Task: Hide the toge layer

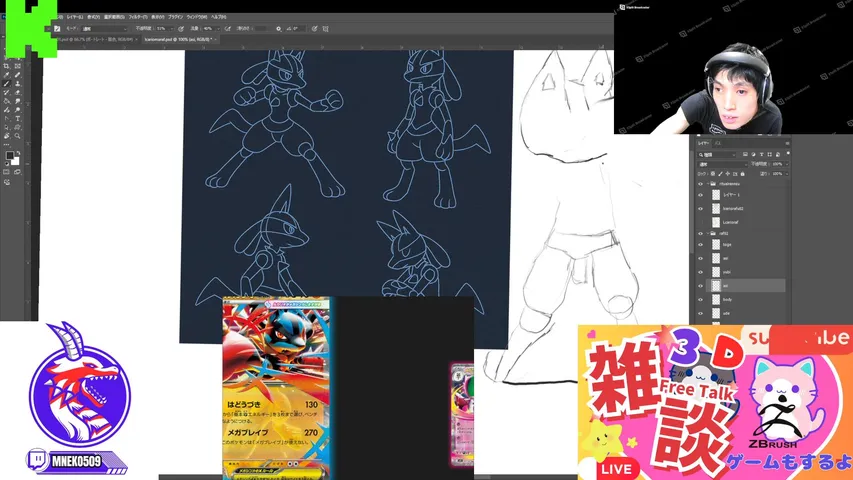Action: click(x=701, y=244)
